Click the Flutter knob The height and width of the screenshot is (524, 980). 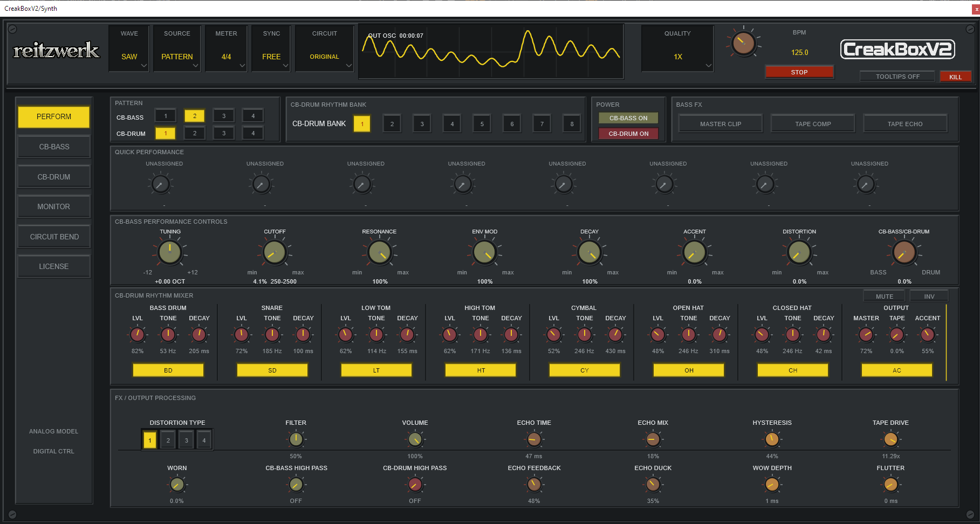pos(890,485)
